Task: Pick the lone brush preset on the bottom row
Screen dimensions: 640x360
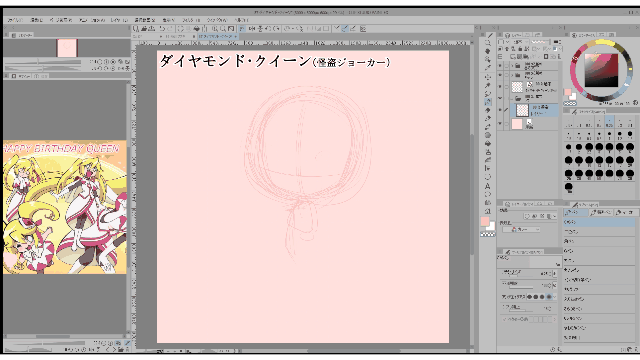Action: point(569,187)
